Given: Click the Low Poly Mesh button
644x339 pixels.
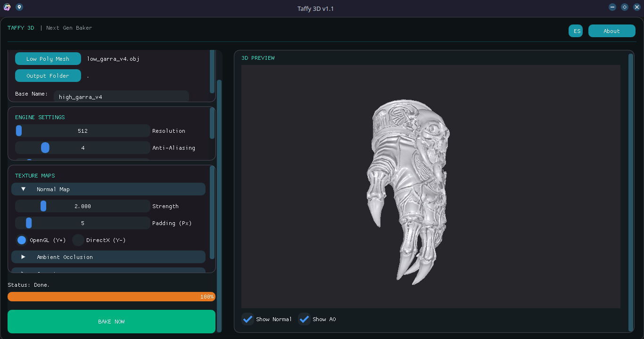Looking at the screenshot, I should pyautogui.click(x=48, y=59).
